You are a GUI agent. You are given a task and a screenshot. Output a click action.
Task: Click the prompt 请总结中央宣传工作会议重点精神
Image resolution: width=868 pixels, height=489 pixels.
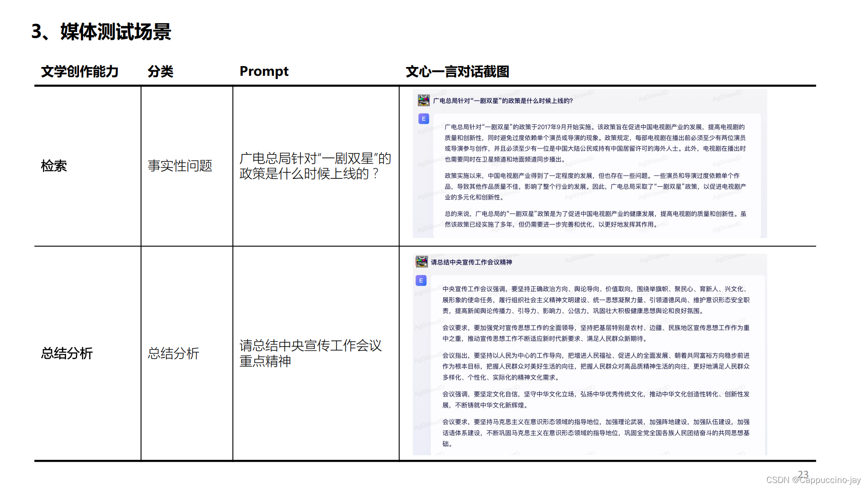[x=311, y=354]
